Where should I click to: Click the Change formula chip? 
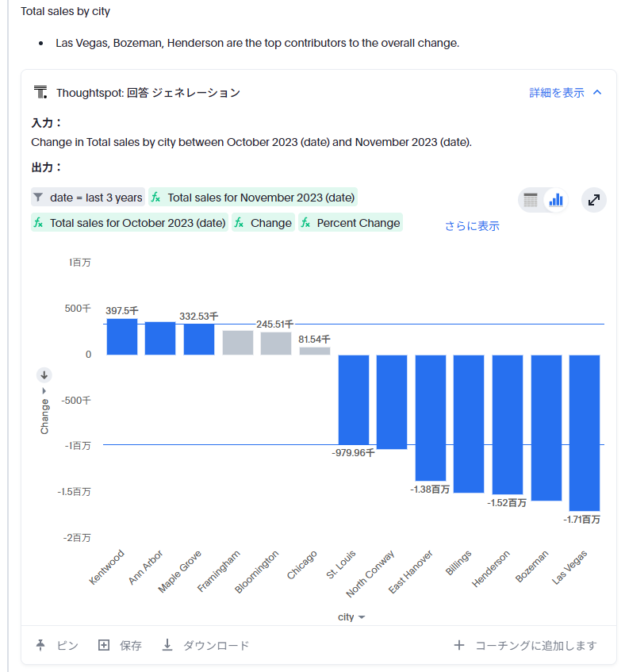263,223
